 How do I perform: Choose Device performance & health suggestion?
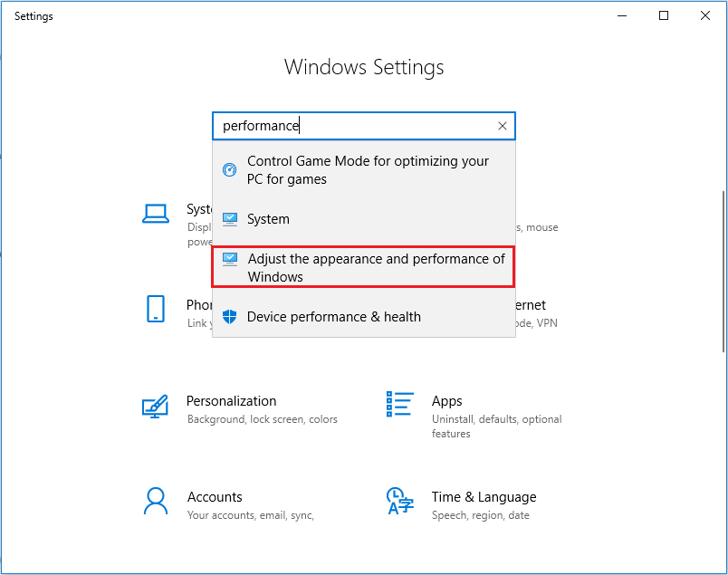click(364, 317)
